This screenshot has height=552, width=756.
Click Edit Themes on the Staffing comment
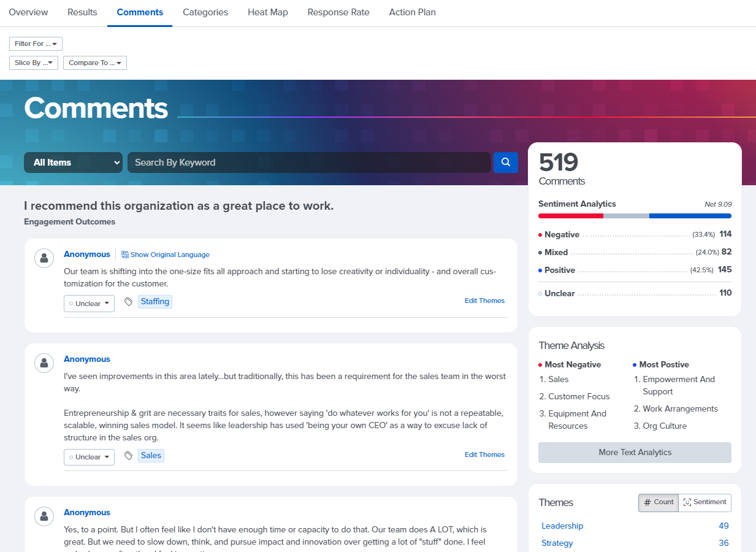484,301
